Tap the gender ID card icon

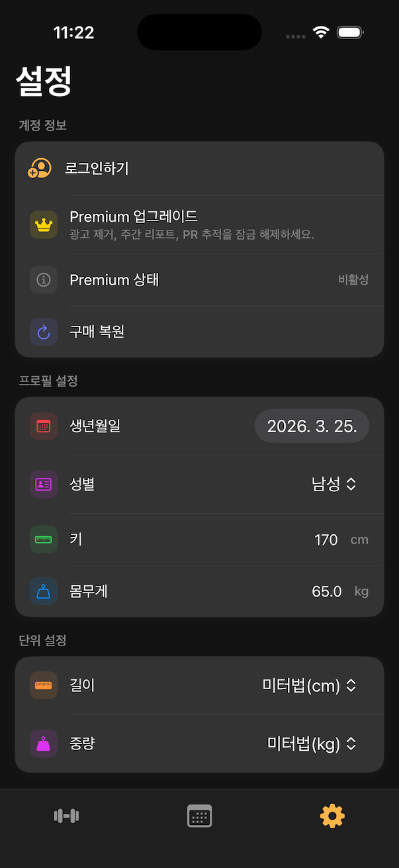[44, 484]
